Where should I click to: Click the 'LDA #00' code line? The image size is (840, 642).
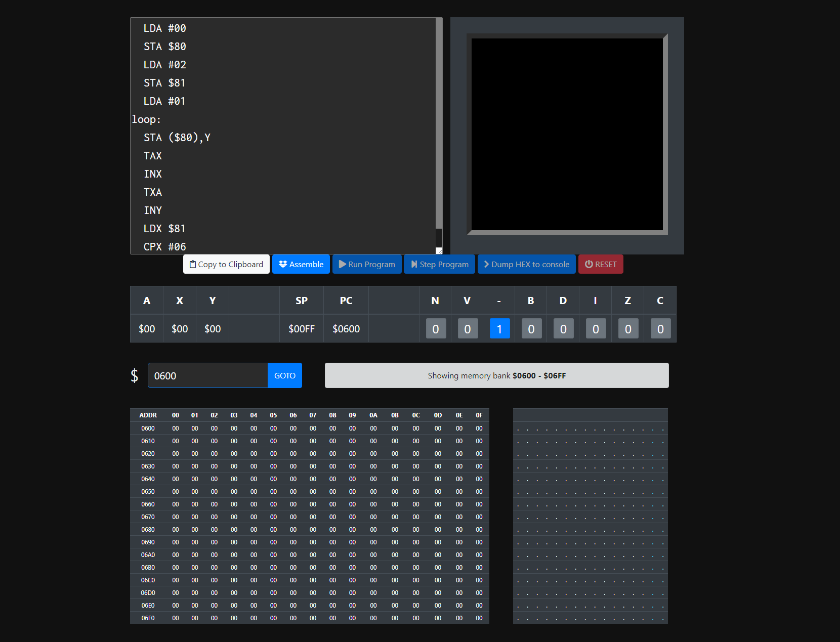(x=164, y=28)
